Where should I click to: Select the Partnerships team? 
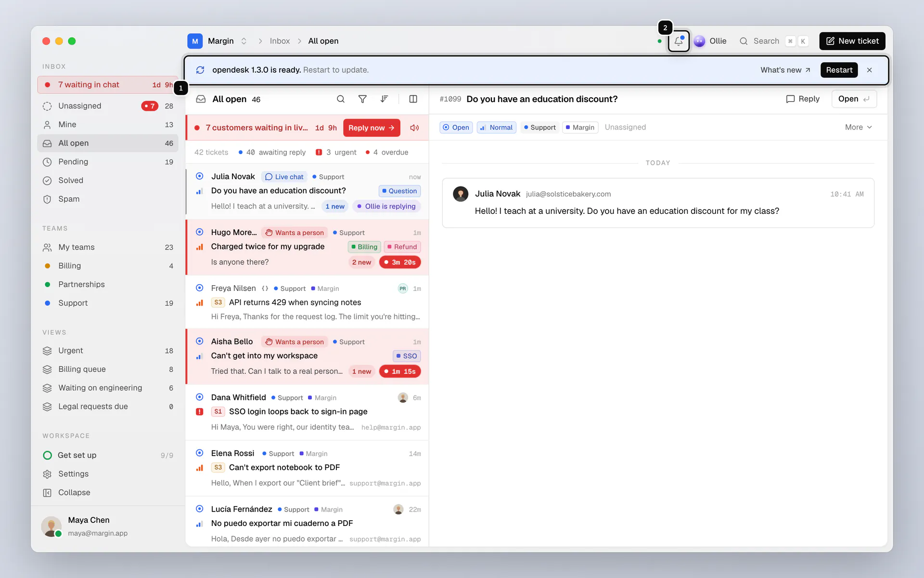point(108,284)
